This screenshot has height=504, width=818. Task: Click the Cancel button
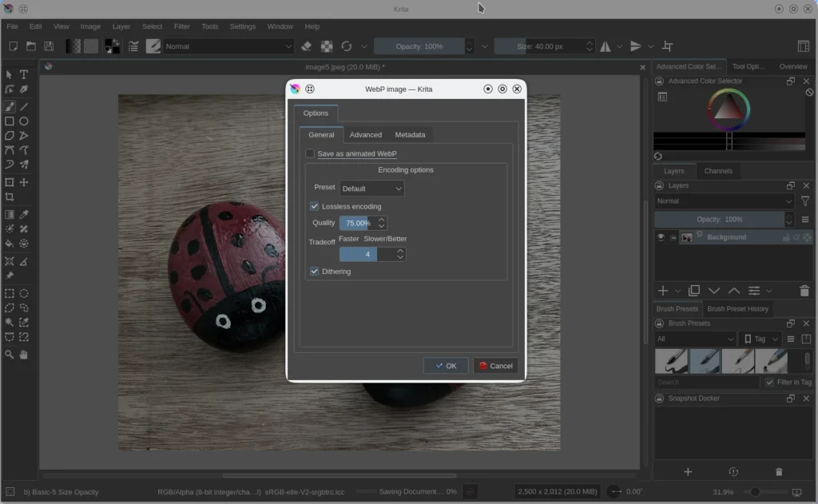495,366
